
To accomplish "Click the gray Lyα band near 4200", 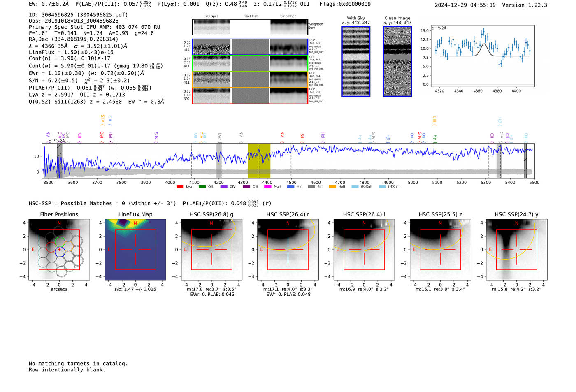I will (219, 160).
